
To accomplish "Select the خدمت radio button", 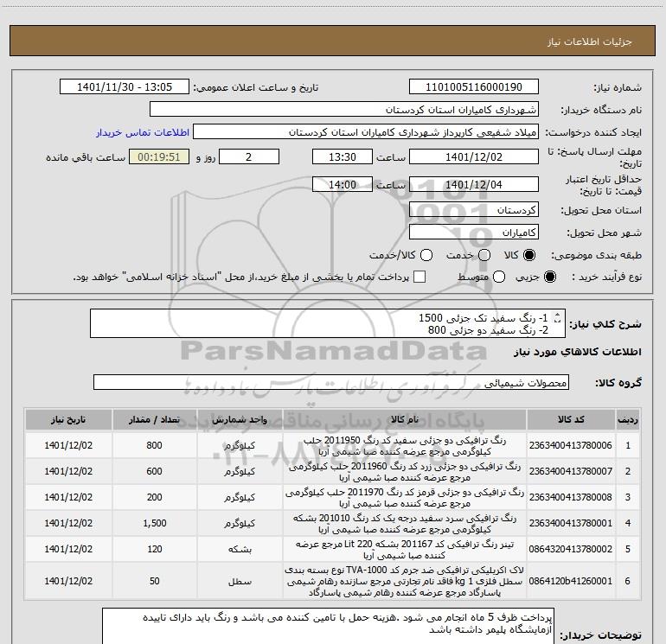I will [484, 255].
